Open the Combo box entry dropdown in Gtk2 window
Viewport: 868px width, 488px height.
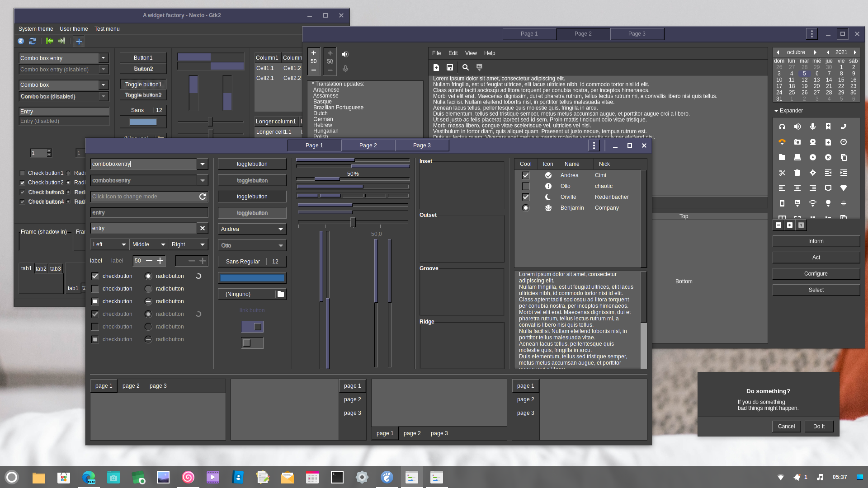click(x=104, y=58)
